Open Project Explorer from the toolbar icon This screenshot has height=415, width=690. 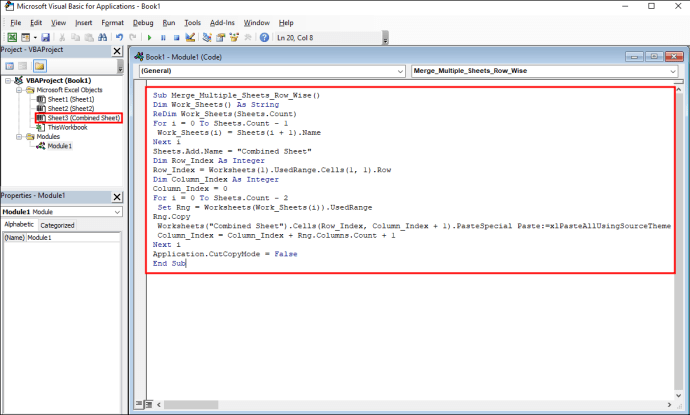(207, 38)
